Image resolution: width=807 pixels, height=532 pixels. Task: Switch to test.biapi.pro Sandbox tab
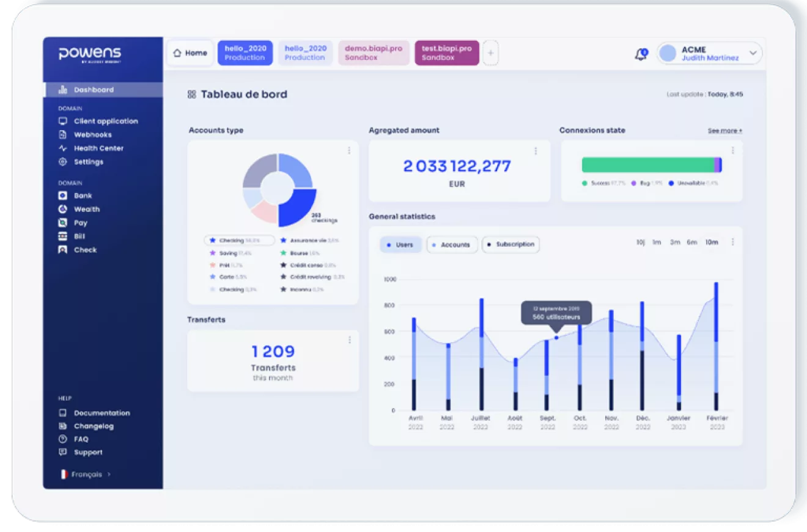[x=447, y=53]
